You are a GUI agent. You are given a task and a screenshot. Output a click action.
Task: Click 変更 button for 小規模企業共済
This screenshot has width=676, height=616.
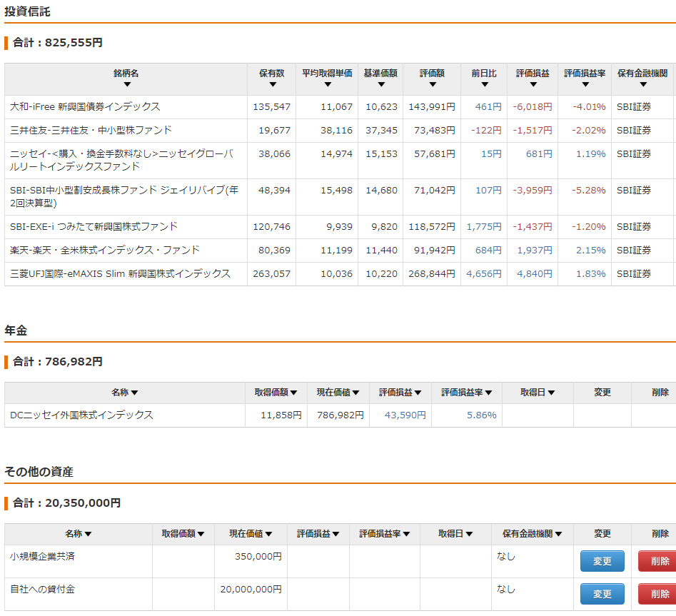[x=602, y=561]
